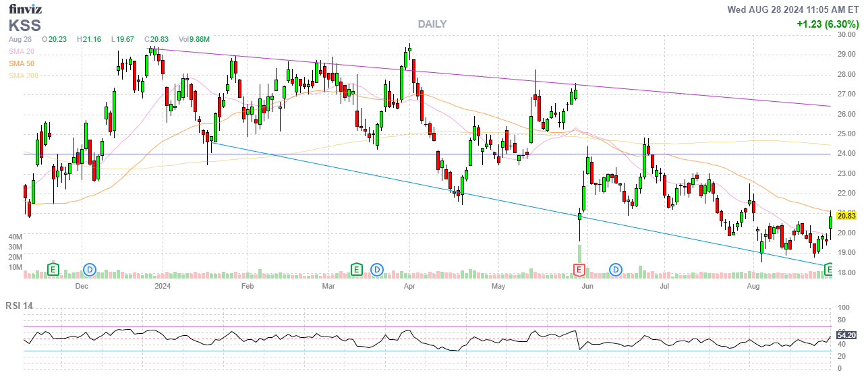Click the SMA 20 legend label
868x379 pixels.
(x=22, y=51)
